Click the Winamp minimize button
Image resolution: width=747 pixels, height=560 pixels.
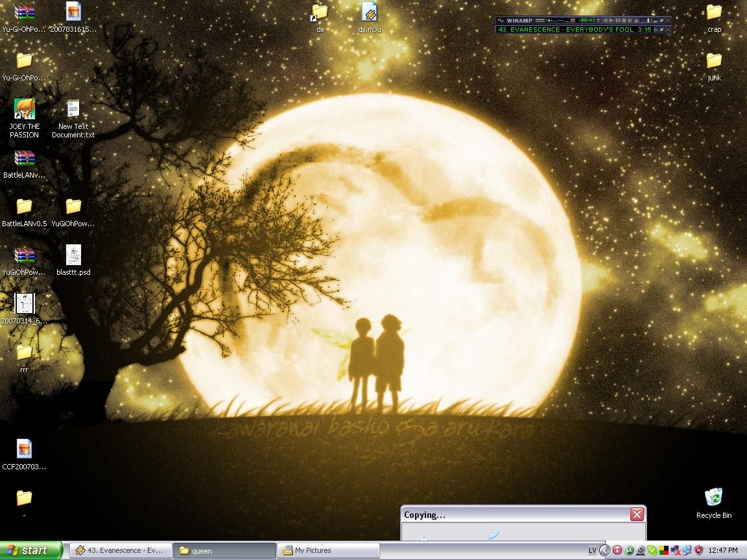[656, 21]
